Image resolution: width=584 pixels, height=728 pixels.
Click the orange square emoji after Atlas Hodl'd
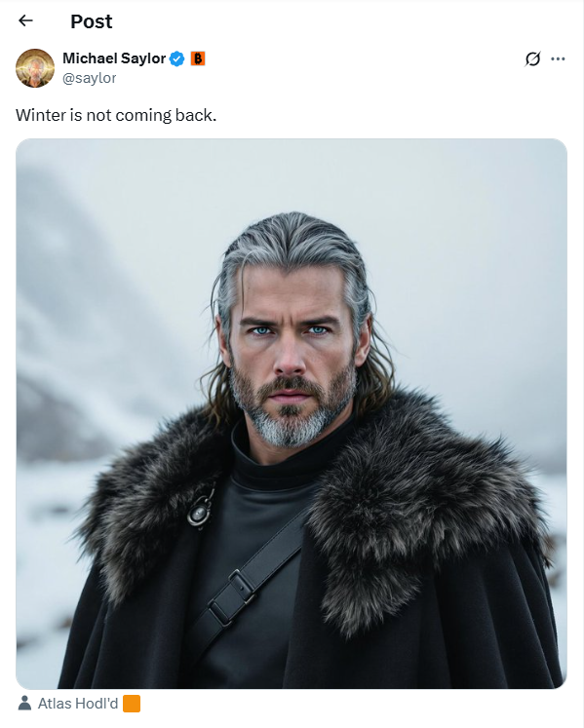[x=132, y=704]
